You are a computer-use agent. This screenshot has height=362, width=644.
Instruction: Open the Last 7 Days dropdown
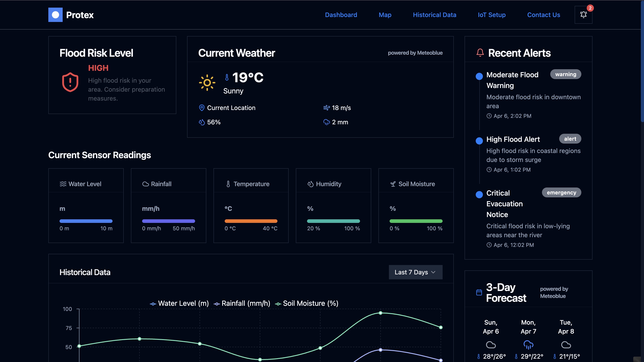click(x=415, y=272)
